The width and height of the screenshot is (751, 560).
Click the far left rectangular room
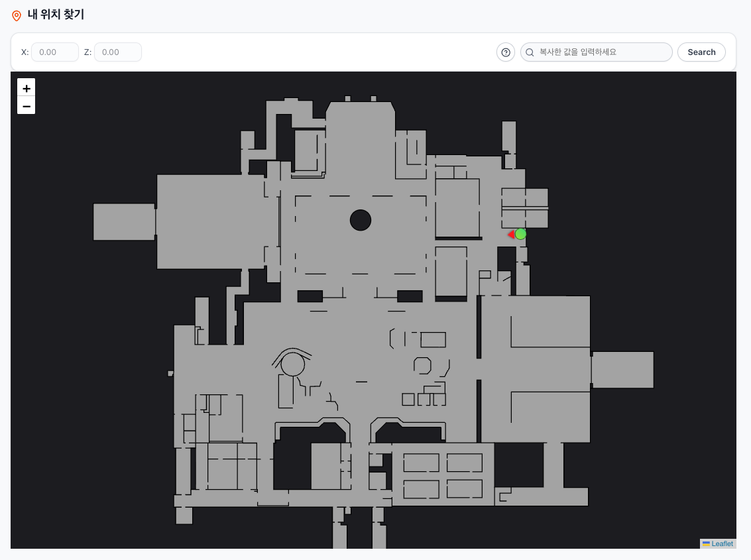pos(124,222)
